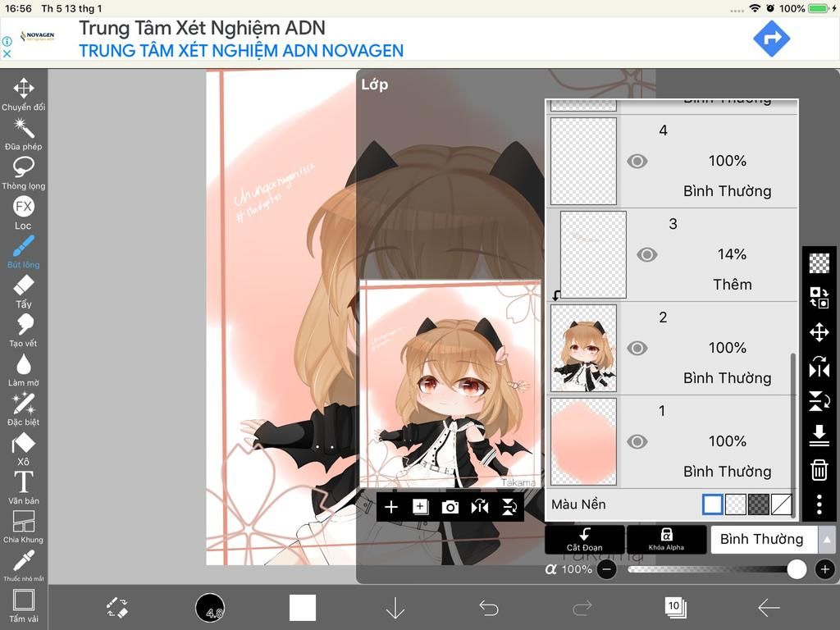This screenshot has width=840, height=630.
Task: Select the layer 2 character thumbnail
Action: [x=583, y=348]
